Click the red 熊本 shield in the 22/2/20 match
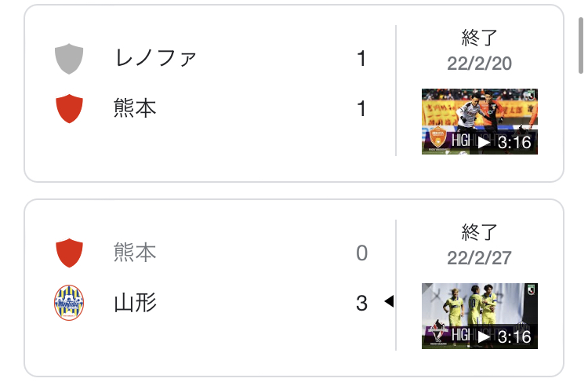Viewport: 588px width, 382px height. 70,108
